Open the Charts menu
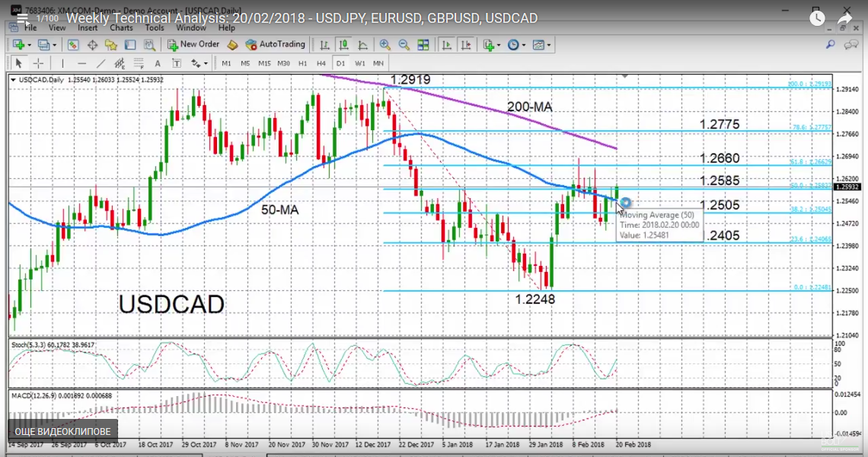The width and height of the screenshot is (868, 457). [121, 27]
